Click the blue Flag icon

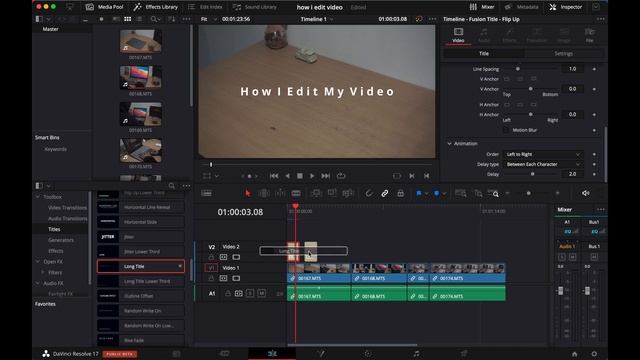tap(419, 193)
